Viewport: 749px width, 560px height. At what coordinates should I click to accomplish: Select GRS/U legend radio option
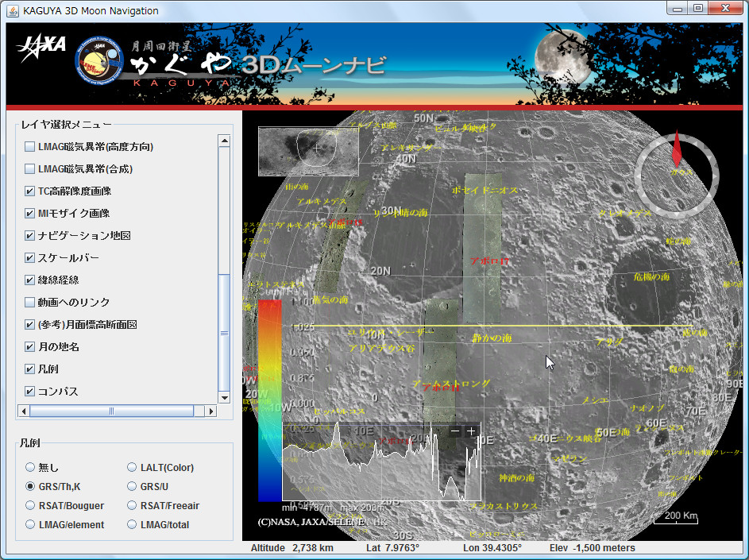(x=132, y=486)
